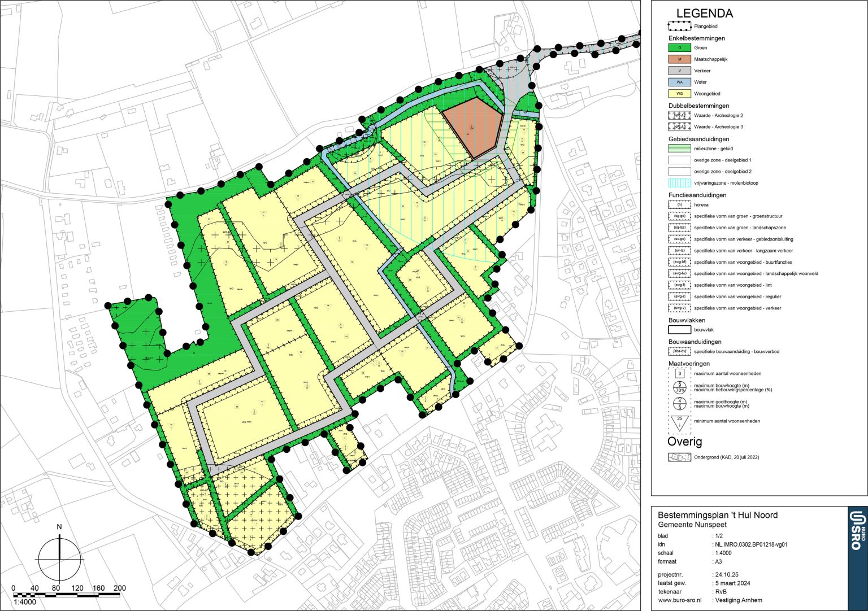The image size is (868, 611).
Task: Click the Vestiging Arnhem text
Action: pos(738,600)
